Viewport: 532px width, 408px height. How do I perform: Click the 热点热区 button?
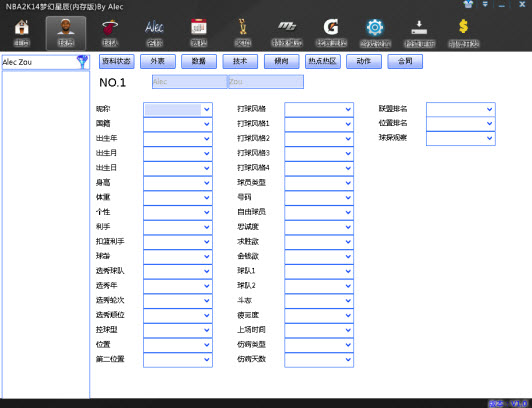(x=323, y=61)
